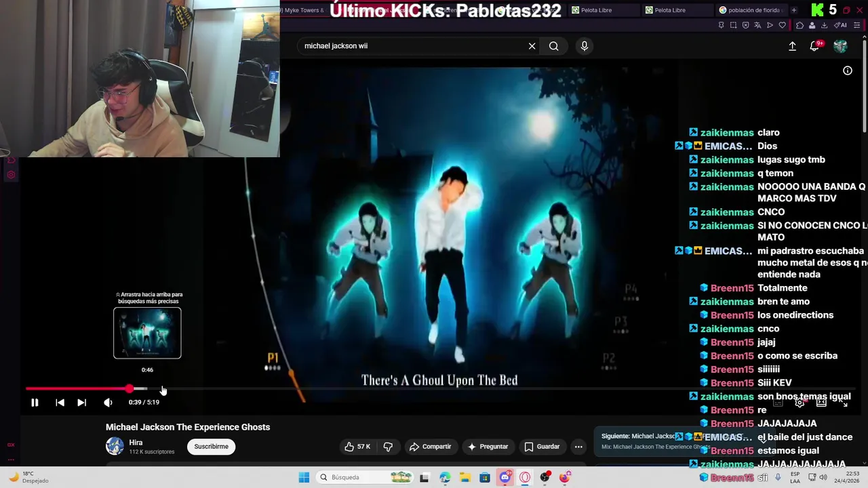Open more actions ellipsis under the video
868x488 pixels.
click(x=578, y=447)
